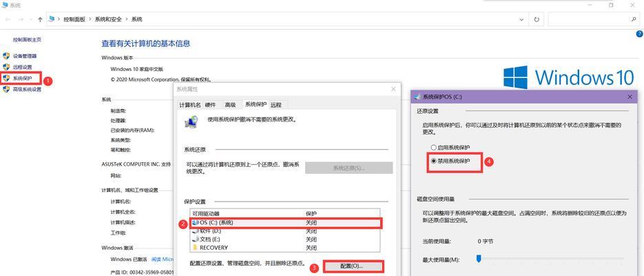The image size is (644, 276).
Task: Click shield icon beside 远程设置
Action: coord(6,67)
